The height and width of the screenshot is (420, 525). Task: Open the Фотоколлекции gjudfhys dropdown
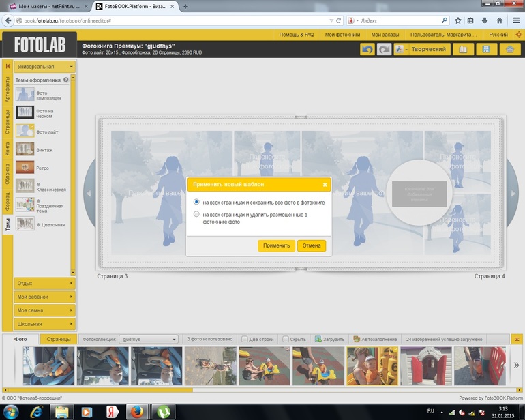coord(148,339)
